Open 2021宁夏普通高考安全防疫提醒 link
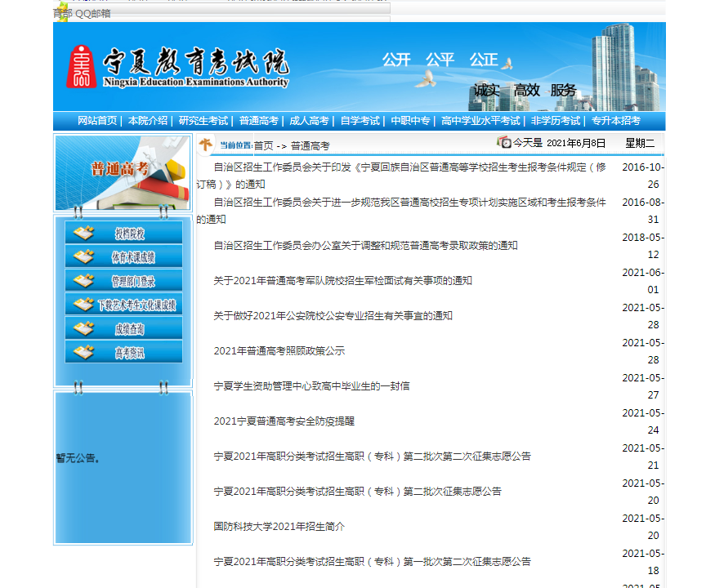The height and width of the screenshot is (588, 706). point(284,421)
